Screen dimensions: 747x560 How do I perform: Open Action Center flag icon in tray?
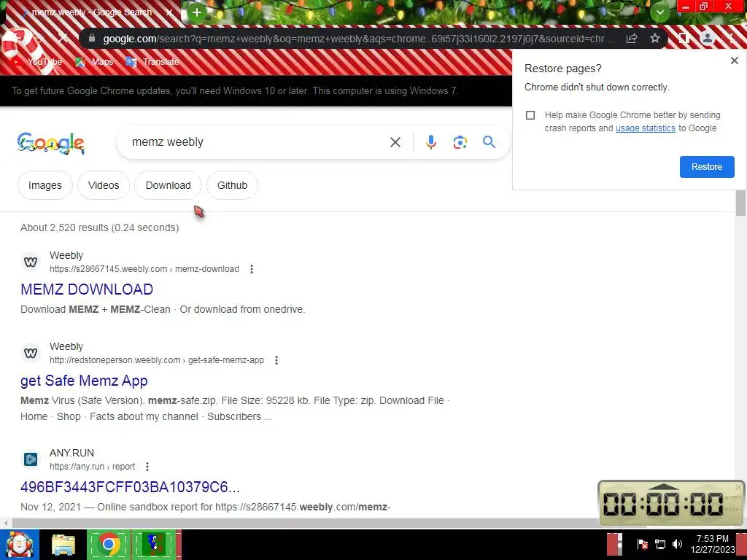643,544
